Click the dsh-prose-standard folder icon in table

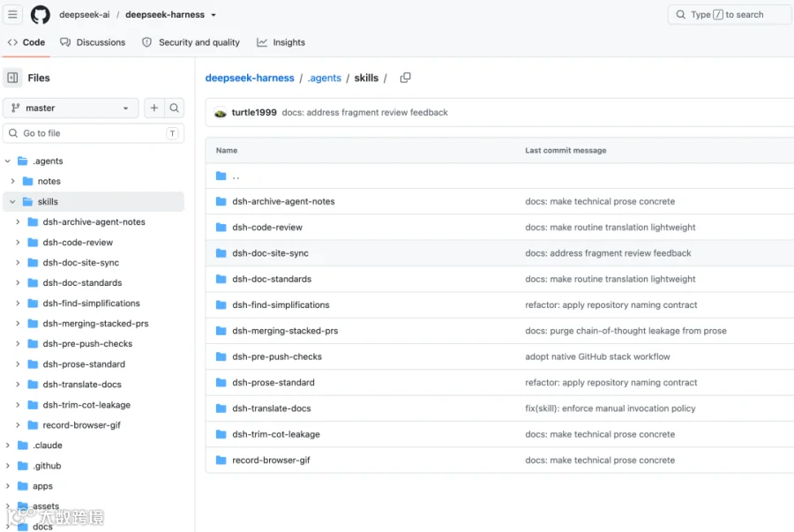pyautogui.click(x=221, y=382)
